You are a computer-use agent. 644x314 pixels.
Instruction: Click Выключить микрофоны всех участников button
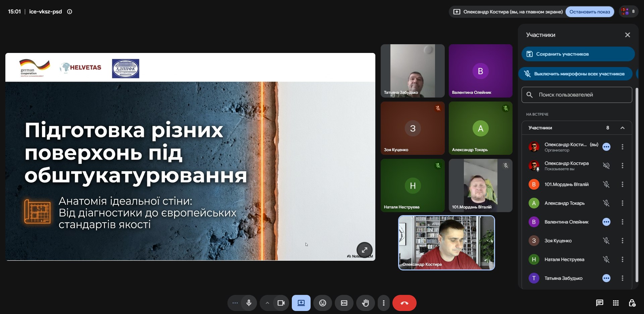pyautogui.click(x=576, y=74)
